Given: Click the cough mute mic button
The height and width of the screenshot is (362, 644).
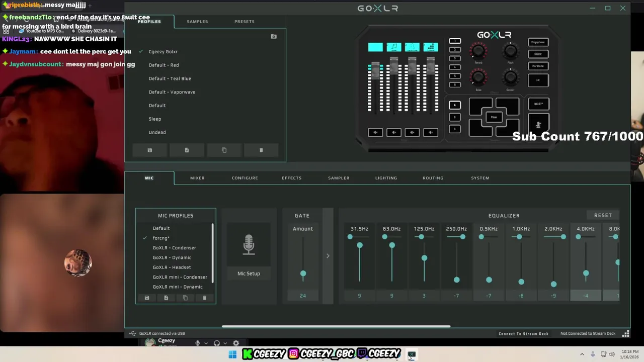Looking at the screenshot, I should (538, 124).
